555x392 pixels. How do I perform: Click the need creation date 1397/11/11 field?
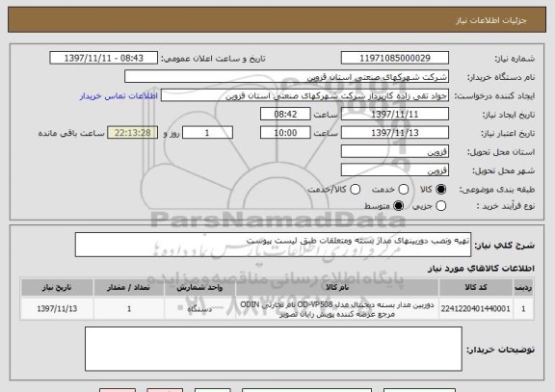pos(395,115)
